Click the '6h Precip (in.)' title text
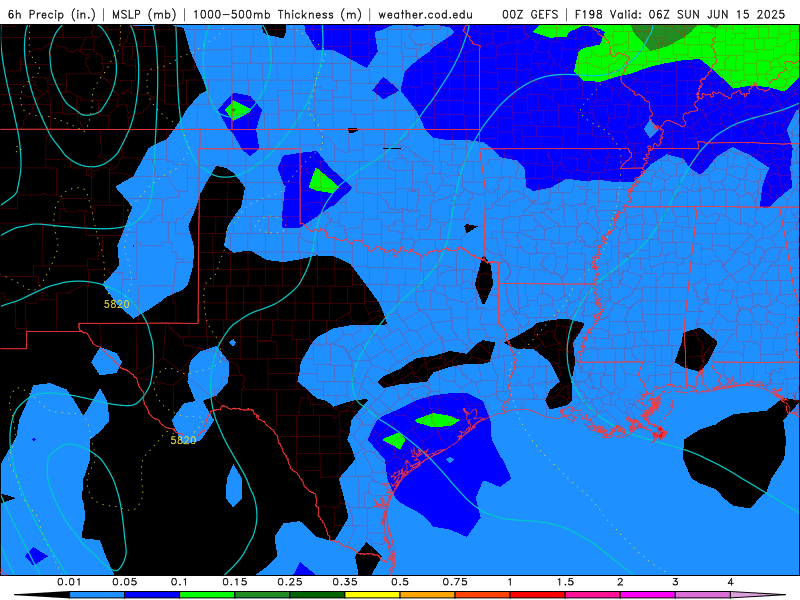The height and width of the screenshot is (600, 800). pyautogui.click(x=52, y=14)
